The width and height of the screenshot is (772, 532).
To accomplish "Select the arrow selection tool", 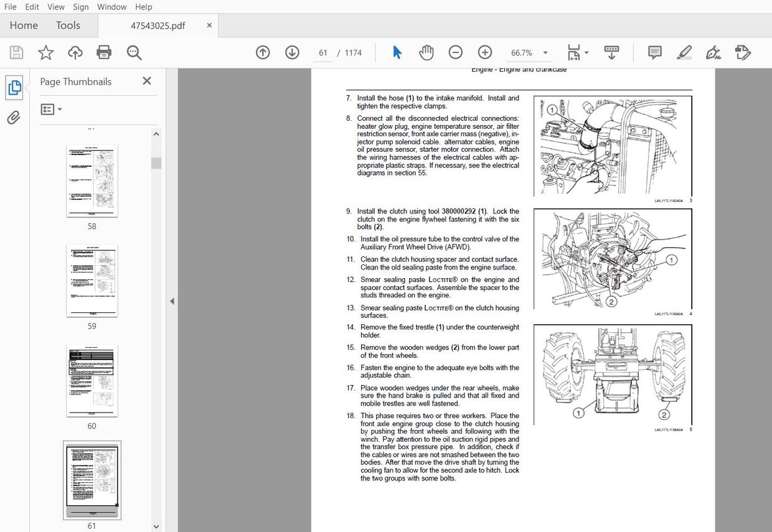I will pyautogui.click(x=397, y=52).
